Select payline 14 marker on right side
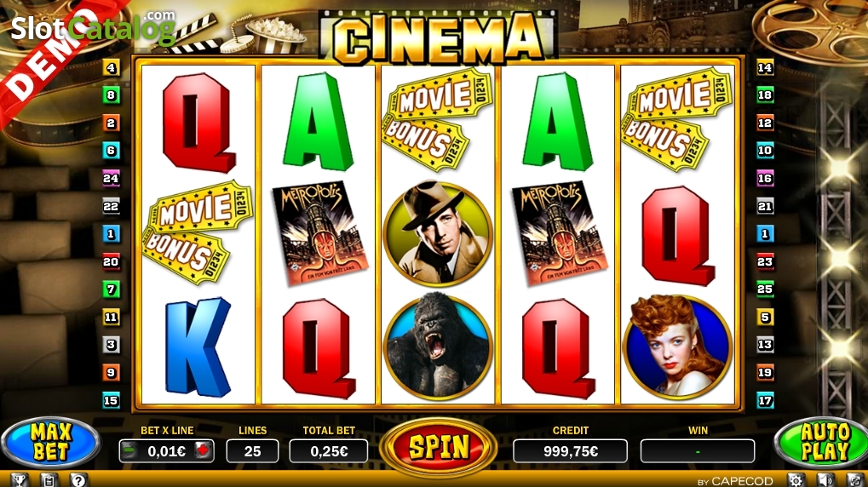Screen dimensions: 868x487 (765, 68)
